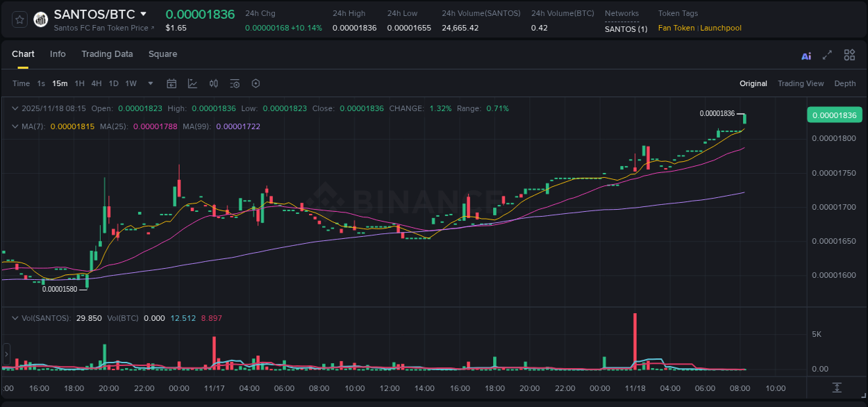Click the Santos FC token logo
The width and height of the screenshot is (868, 407).
pos(40,19)
